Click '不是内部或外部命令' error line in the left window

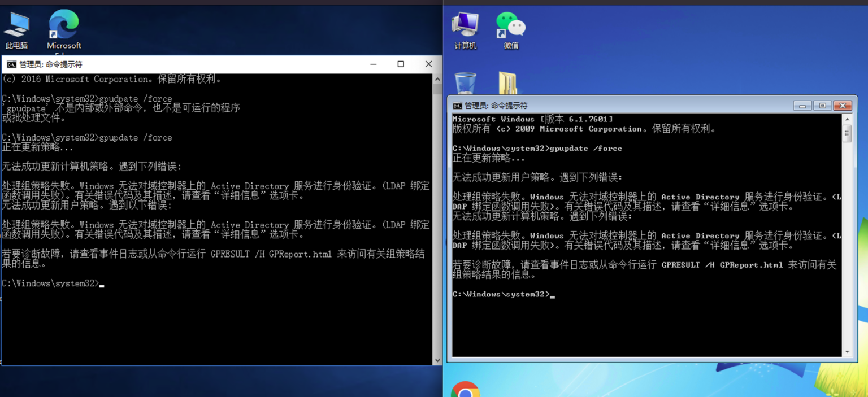point(121,108)
